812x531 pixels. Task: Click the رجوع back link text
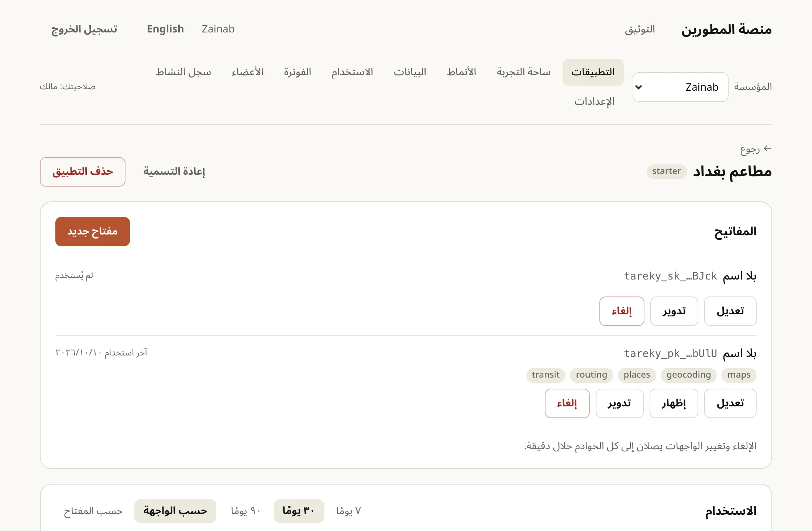[x=750, y=149]
